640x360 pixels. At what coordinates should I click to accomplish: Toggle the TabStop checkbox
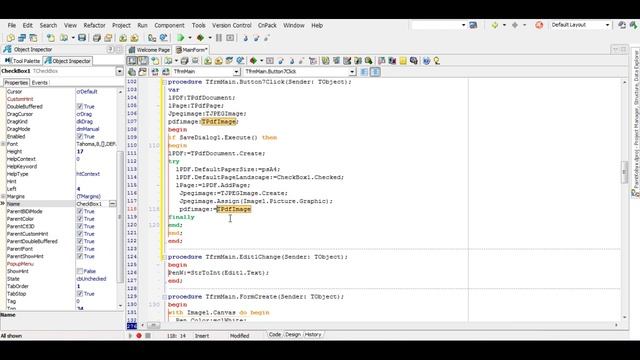[80, 293]
